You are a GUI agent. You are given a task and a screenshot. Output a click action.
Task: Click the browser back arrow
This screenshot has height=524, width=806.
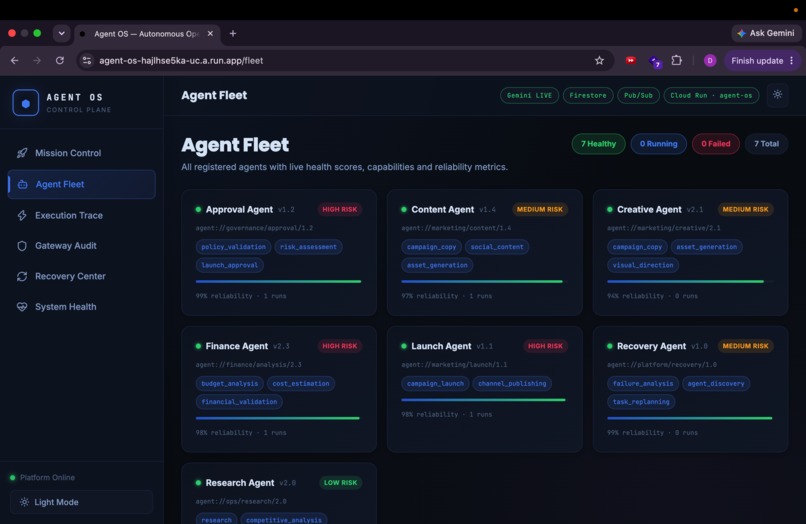(x=14, y=61)
